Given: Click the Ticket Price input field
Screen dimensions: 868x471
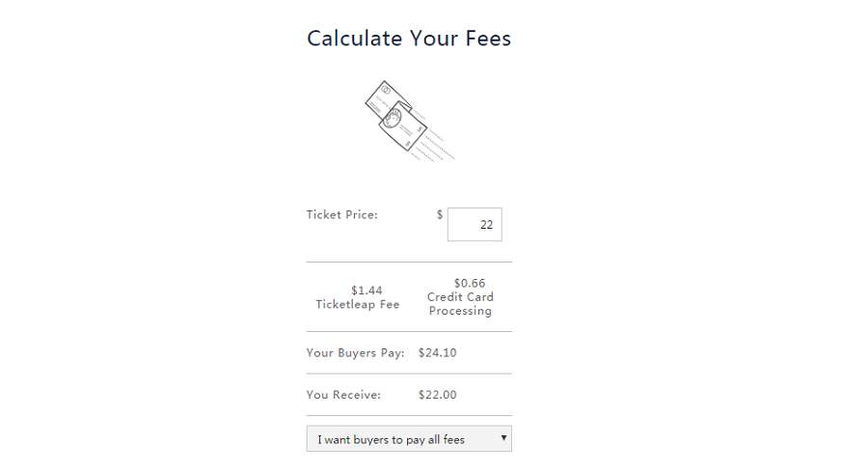Looking at the screenshot, I should 475,225.
